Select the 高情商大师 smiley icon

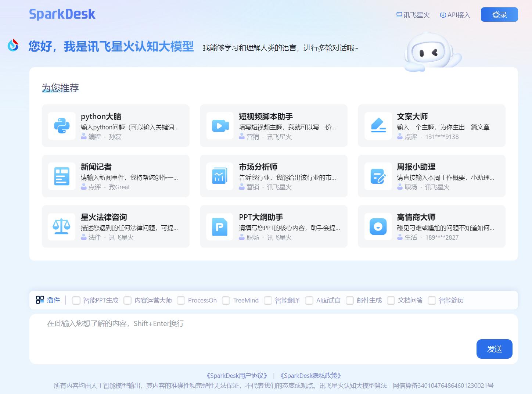click(x=378, y=226)
